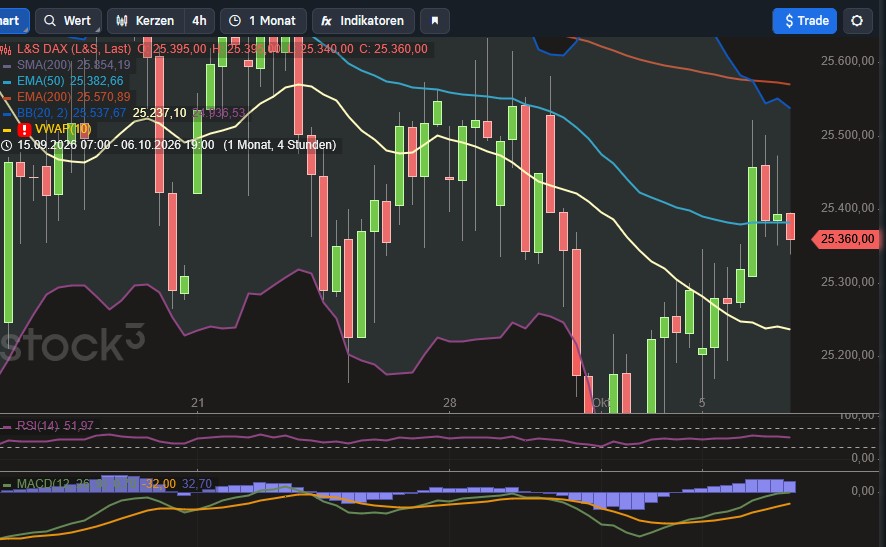Click the 25.300,00 price axis label
886x547 pixels.
pos(848,281)
